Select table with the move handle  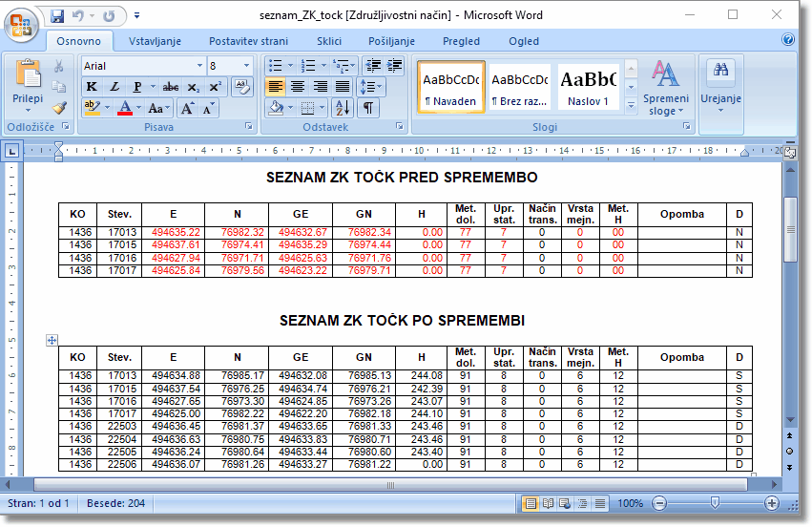[x=52, y=340]
